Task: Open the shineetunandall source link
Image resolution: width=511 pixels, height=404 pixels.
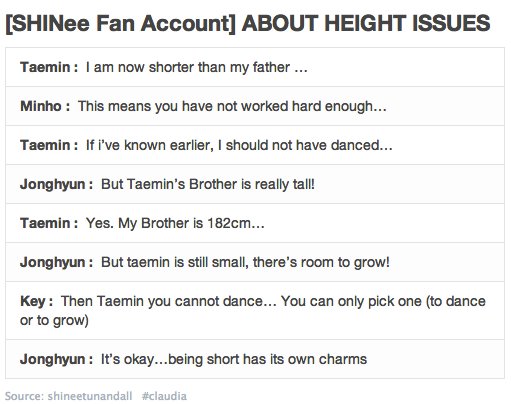Action: coord(90,396)
